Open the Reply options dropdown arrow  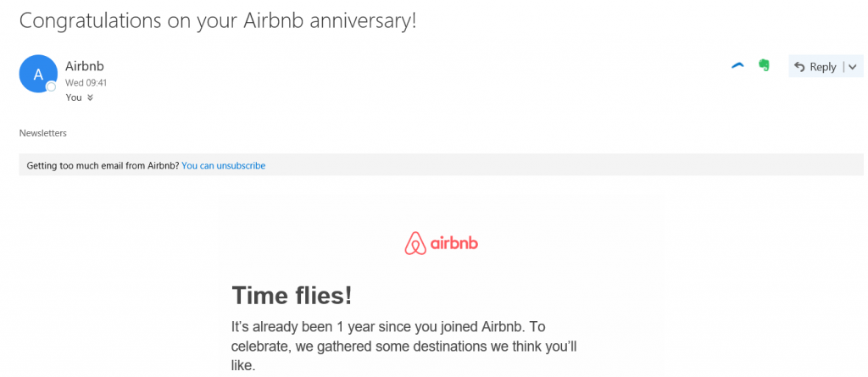click(852, 67)
